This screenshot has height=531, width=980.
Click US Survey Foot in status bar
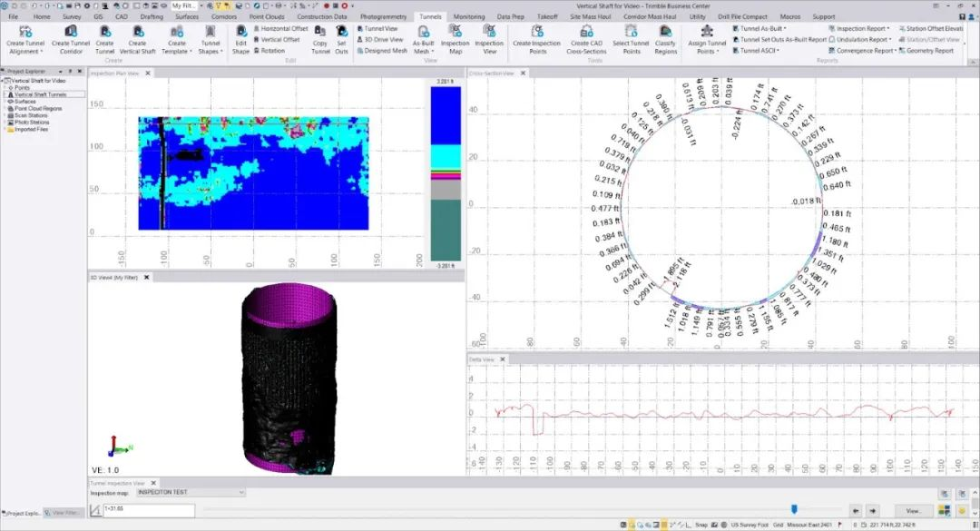click(750, 526)
